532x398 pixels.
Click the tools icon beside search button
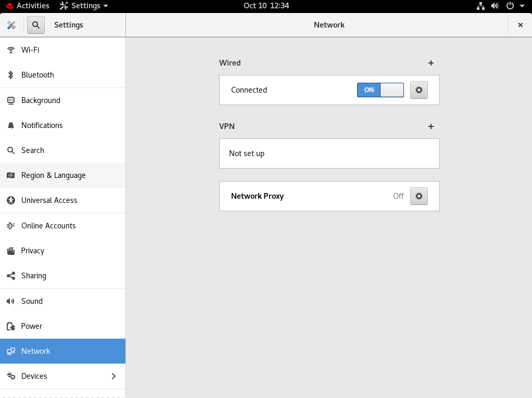pyautogui.click(x=11, y=25)
